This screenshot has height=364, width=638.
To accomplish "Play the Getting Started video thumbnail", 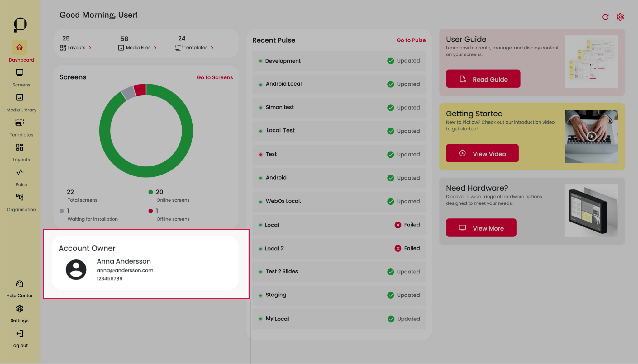I will pyautogui.click(x=591, y=136).
